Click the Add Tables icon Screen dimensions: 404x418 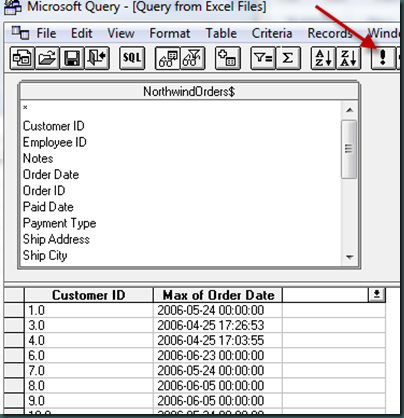coord(228,58)
